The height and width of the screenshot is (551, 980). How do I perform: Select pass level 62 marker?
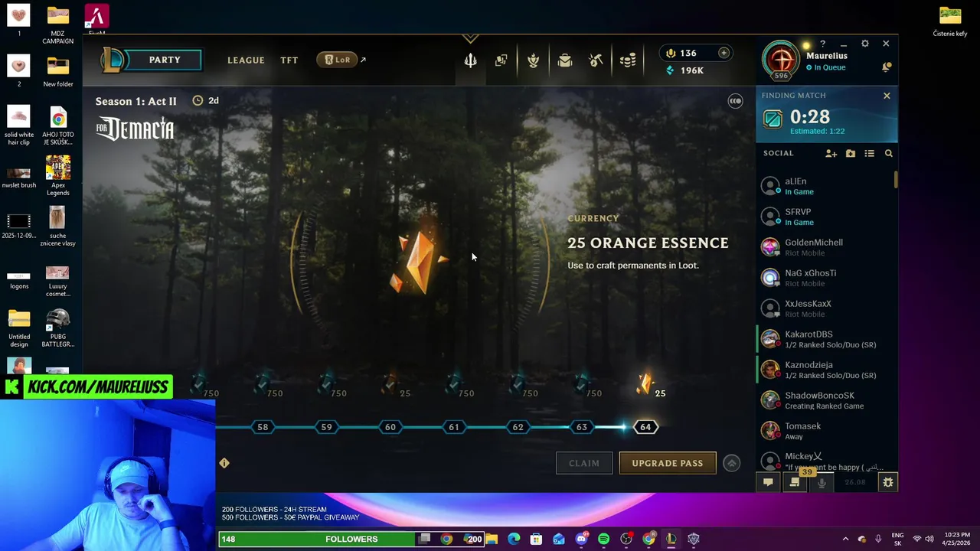(x=518, y=427)
